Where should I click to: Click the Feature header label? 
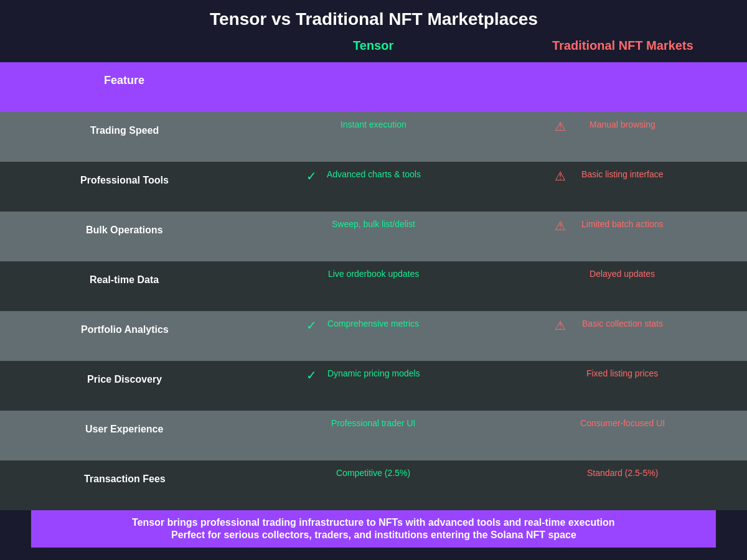point(124,80)
